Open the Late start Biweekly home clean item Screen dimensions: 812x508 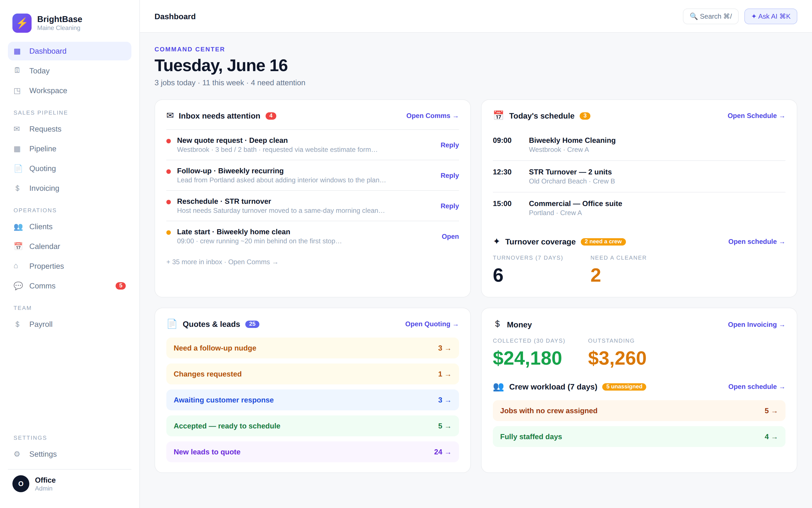pos(450,236)
